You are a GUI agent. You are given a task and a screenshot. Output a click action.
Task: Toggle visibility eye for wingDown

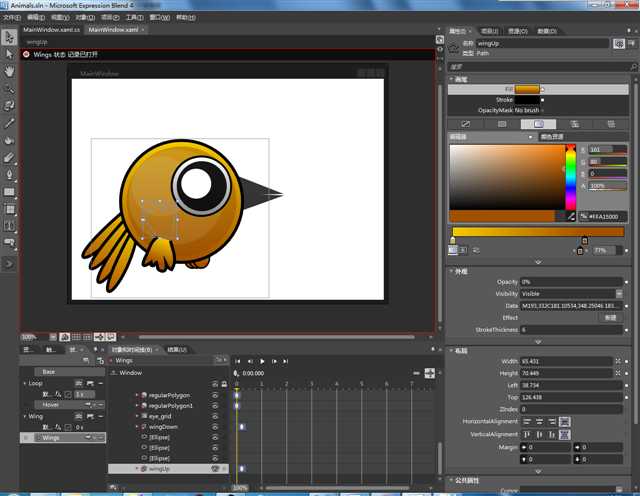click(x=215, y=427)
